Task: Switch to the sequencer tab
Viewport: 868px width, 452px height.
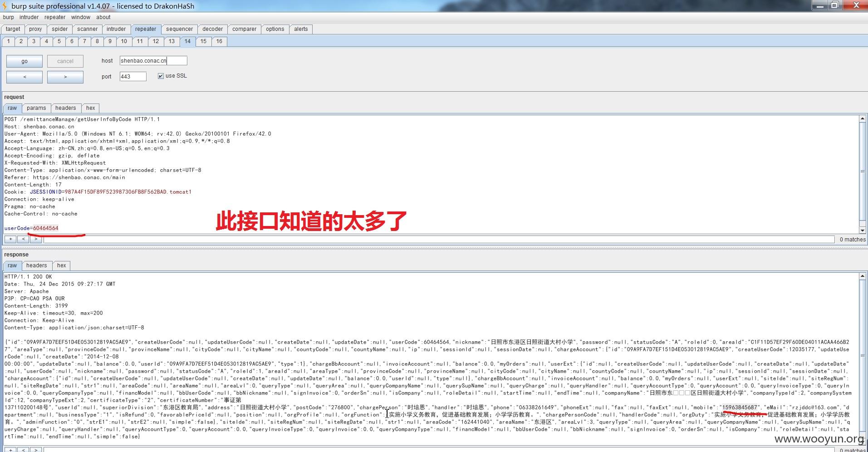Action: [x=179, y=29]
